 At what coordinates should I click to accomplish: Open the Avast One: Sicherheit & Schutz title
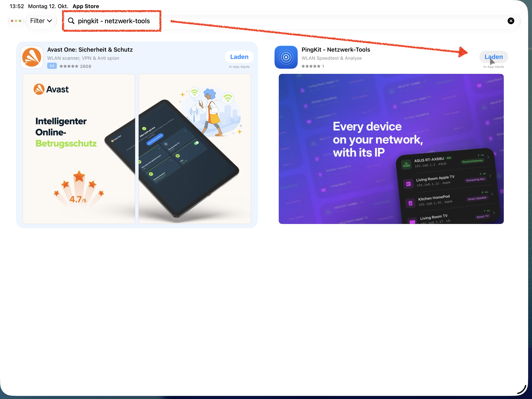(x=90, y=49)
